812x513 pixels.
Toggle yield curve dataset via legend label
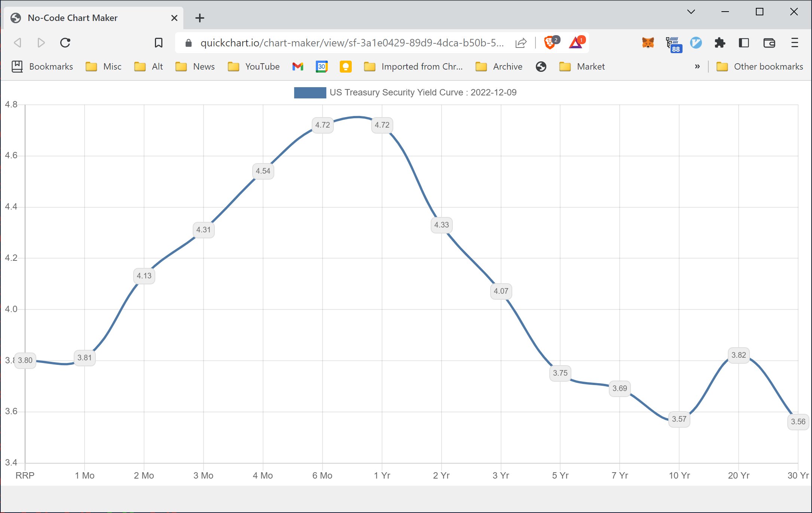(423, 92)
